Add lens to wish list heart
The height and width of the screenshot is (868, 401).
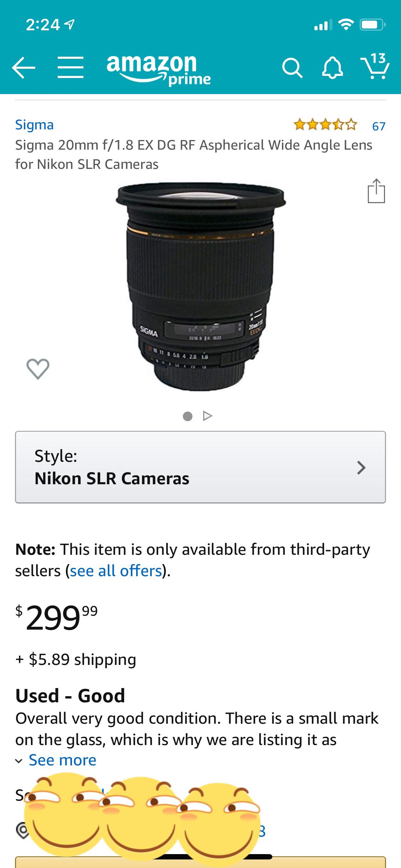[38, 368]
